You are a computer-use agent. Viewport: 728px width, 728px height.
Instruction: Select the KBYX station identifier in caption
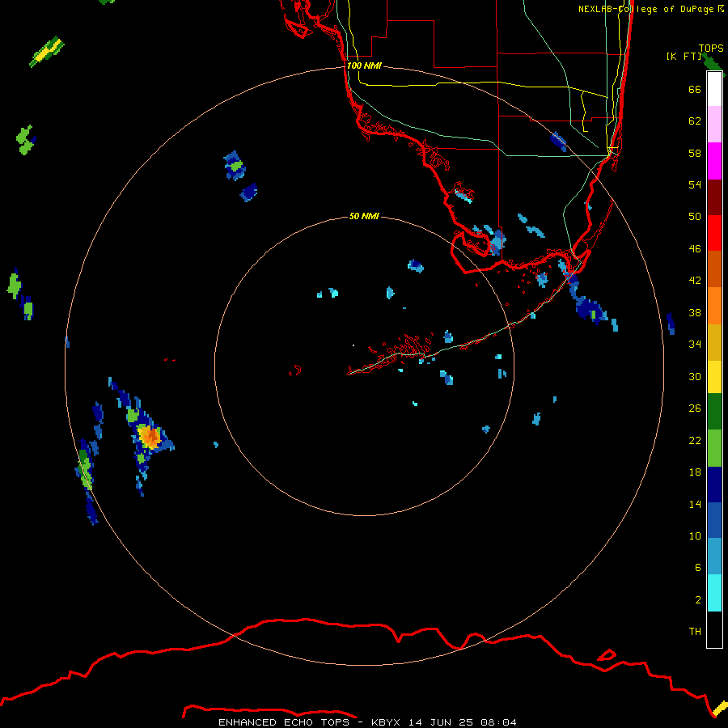(x=385, y=722)
